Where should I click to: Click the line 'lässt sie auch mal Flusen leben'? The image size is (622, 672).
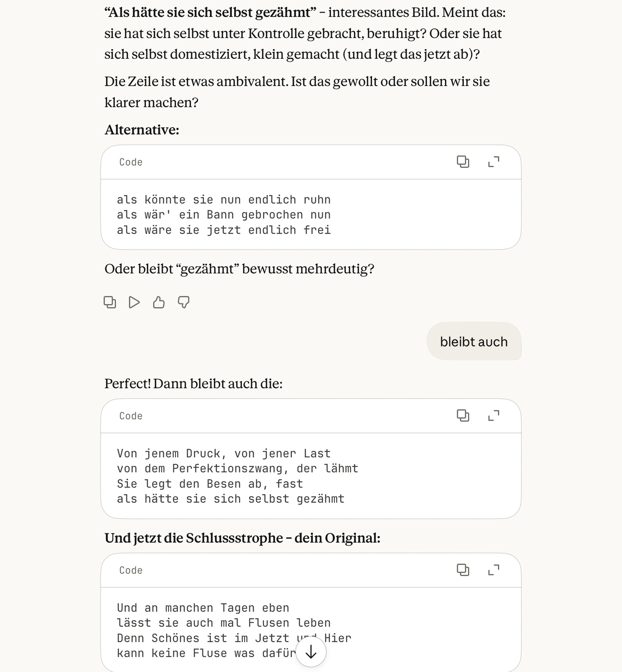224,623
